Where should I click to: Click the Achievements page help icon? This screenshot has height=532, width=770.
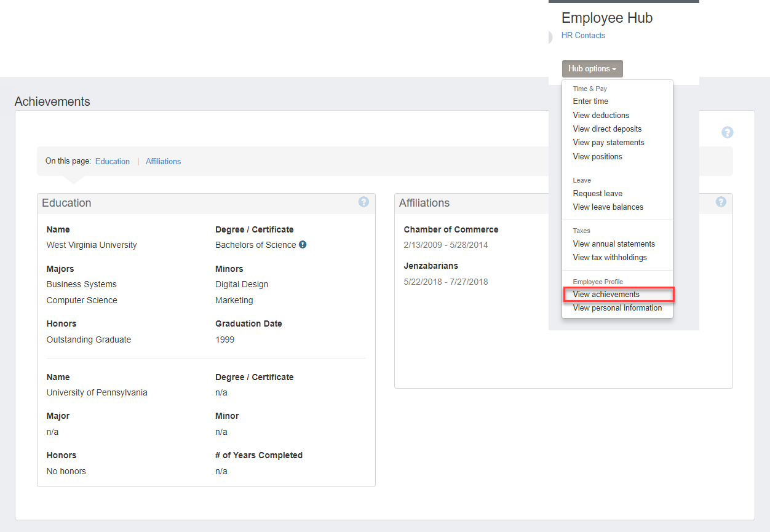pos(727,132)
